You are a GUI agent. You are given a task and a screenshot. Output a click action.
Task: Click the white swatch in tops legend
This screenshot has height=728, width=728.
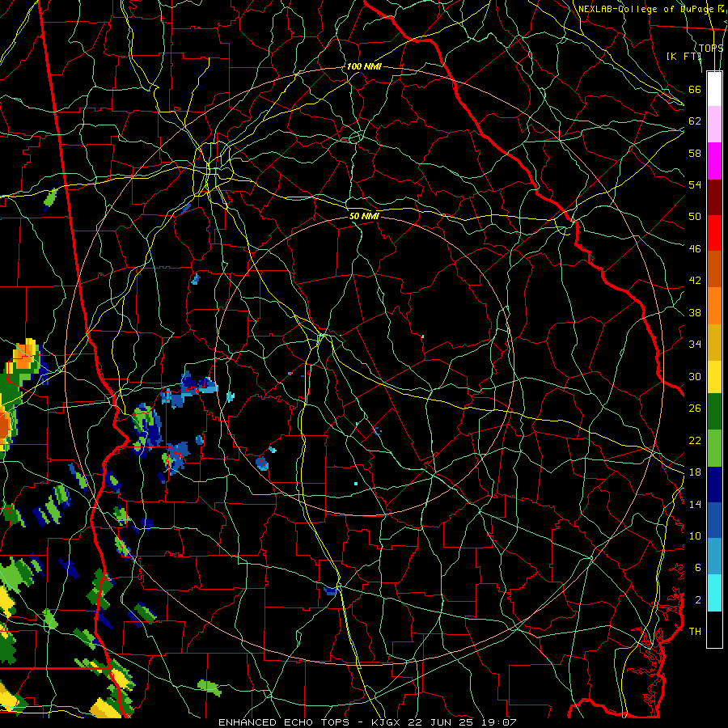coord(714,89)
